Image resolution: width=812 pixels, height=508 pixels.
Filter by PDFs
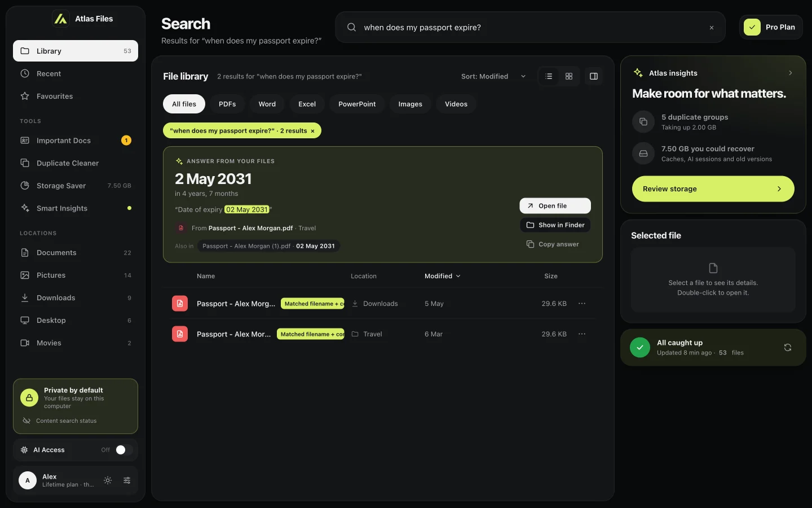click(227, 104)
